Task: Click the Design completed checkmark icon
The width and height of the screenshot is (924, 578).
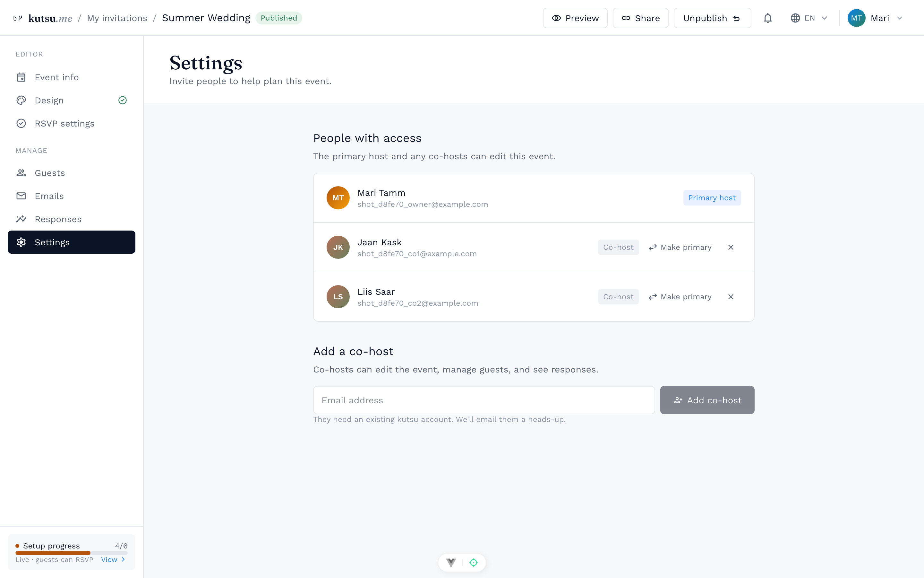Action: (x=123, y=100)
